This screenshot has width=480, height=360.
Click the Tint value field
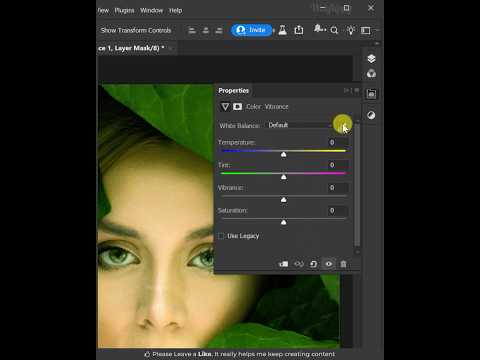[x=338, y=165]
